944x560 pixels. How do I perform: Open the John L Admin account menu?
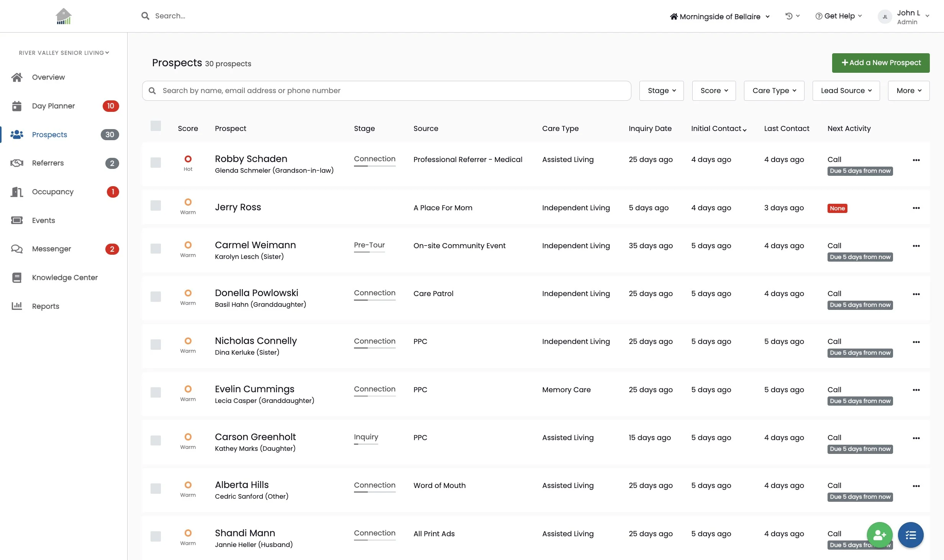(x=904, y=17)
